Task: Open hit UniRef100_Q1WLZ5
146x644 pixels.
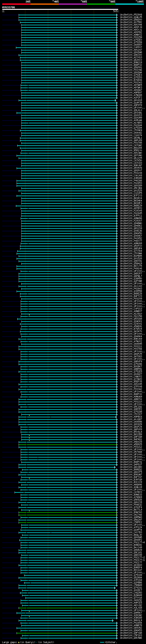Action: coord(131,17)
